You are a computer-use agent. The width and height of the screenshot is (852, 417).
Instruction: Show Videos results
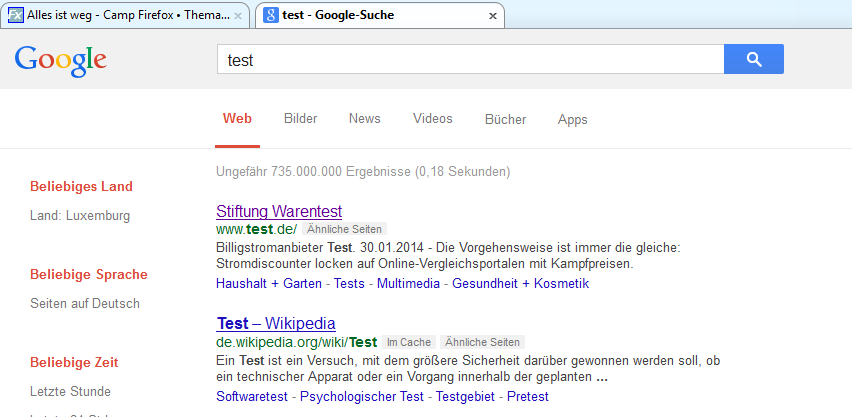point(433,119)
